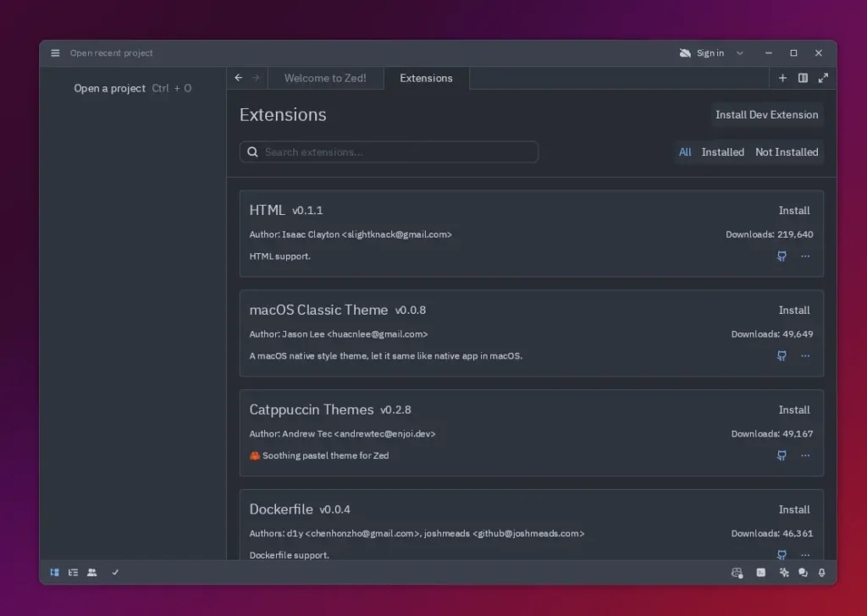Click the zoom pane expand icon
This screenshot has width=867, height=616.
823,78
